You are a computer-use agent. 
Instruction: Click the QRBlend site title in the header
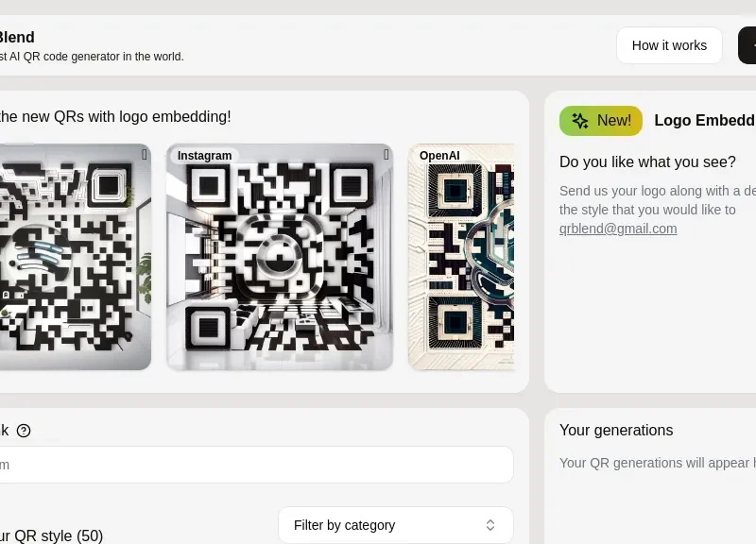pos(16,38)
